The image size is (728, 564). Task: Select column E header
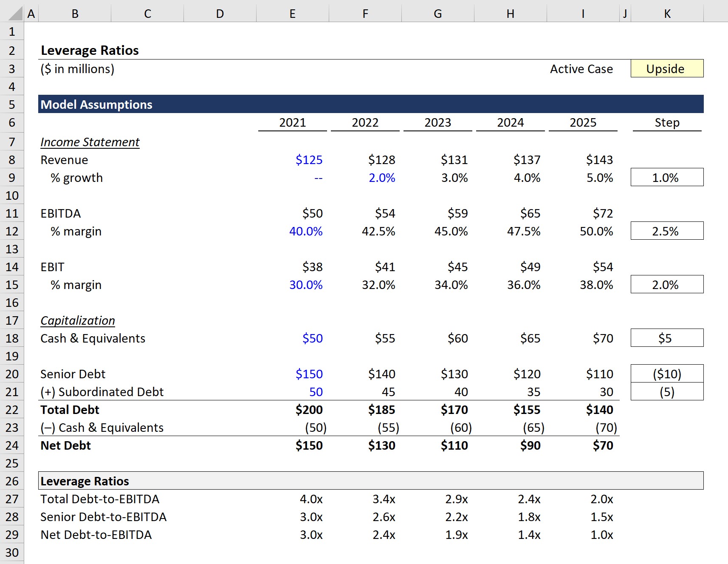point(292,14)
